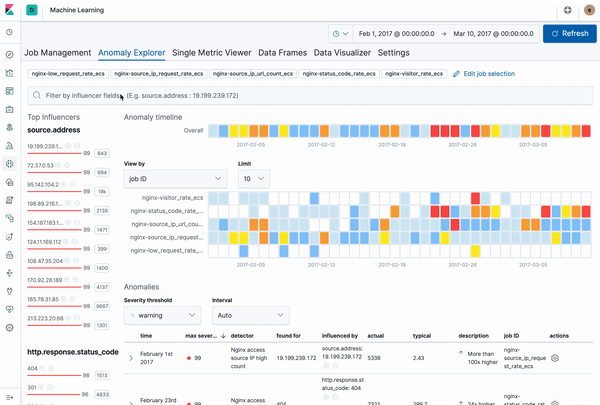600x405 pixels.
Task: Open Canvas from the sidebar
Action: (x=10, y=109)
